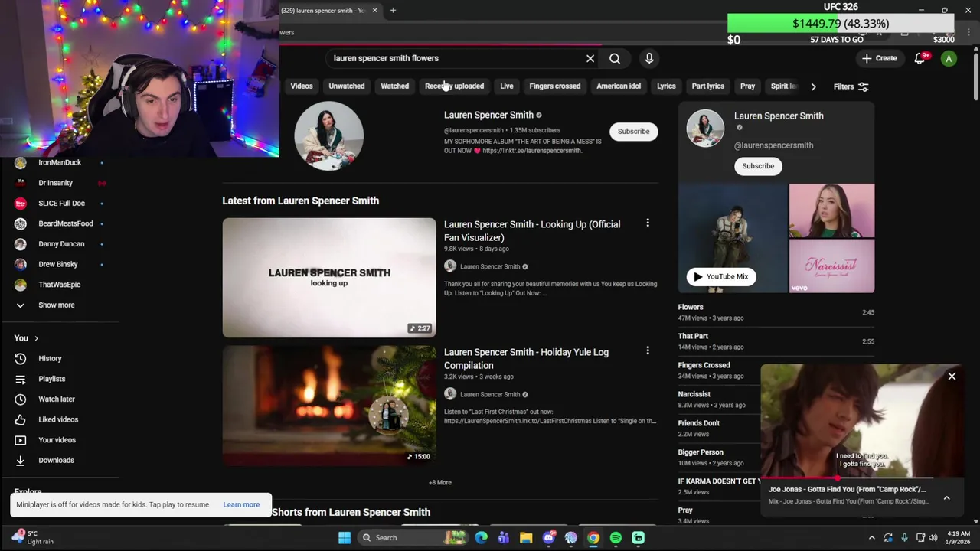Open Danny Duncan subscription
The height and width of the screenshot is (551, 980).
(61, 243)
